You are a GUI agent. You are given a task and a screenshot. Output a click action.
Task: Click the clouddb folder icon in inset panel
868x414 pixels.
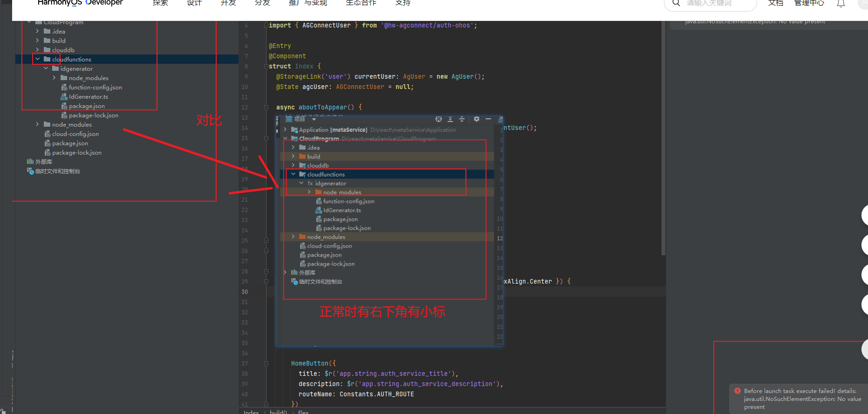(x=302, y=166)
